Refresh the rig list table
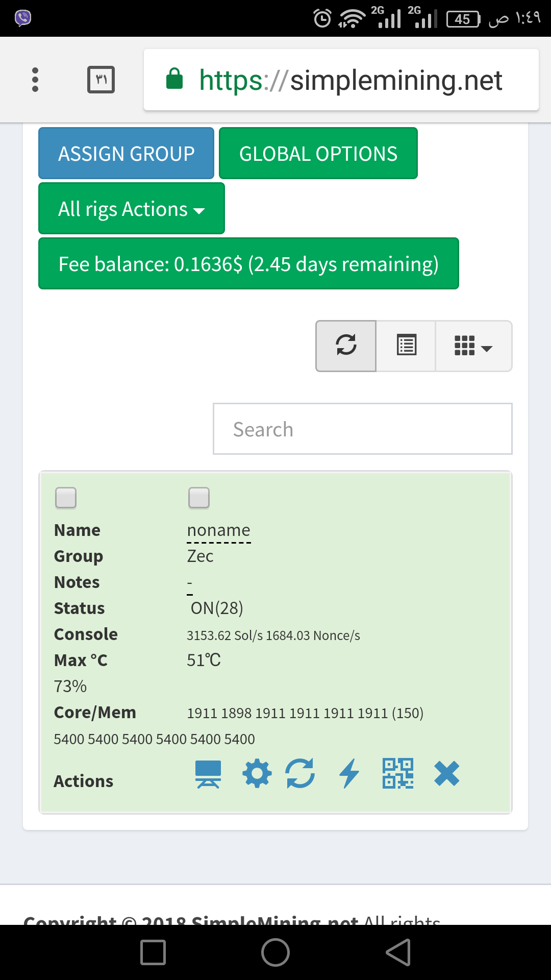 click(346, 346)
